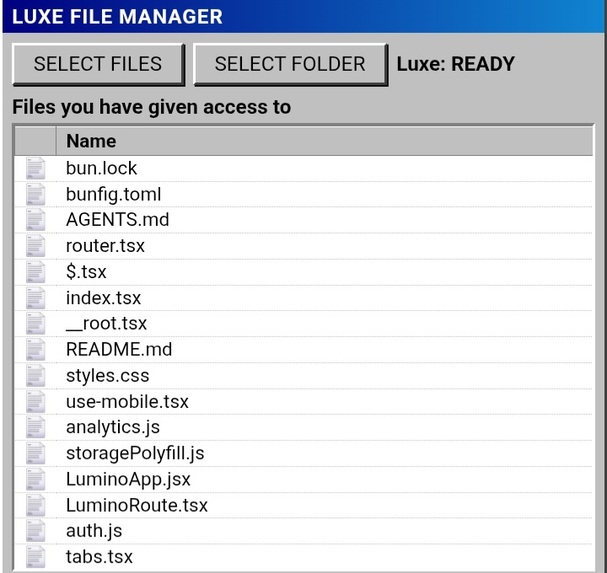607x573 pixels.
Task: Click the file icon beside tabs.tsx
Action: click(x=36, y=557)
